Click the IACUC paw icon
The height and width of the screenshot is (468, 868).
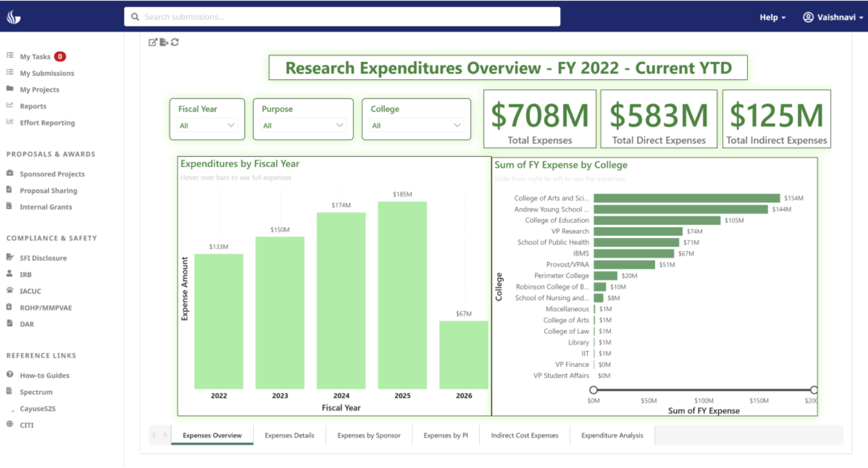[x=10, y=290]
